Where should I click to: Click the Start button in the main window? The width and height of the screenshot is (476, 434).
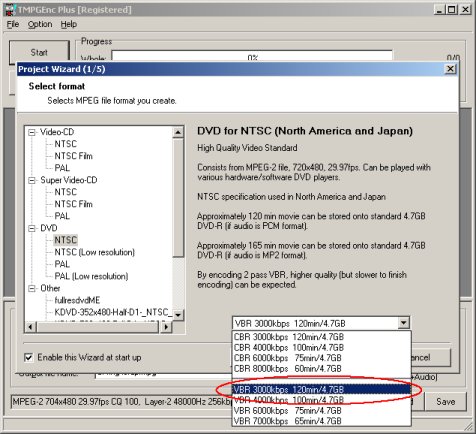point(39,52)
